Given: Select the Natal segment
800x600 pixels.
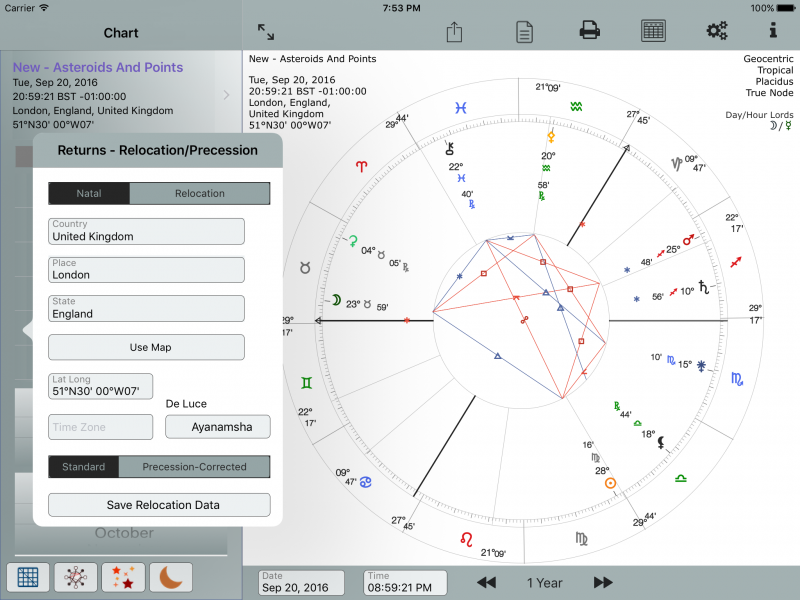Looking at the screenshot, I should 89,193.
